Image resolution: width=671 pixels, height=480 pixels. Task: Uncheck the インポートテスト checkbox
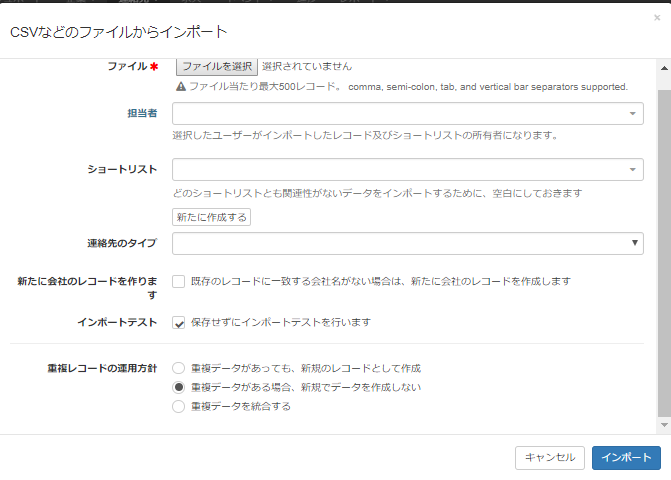point(178,322)
